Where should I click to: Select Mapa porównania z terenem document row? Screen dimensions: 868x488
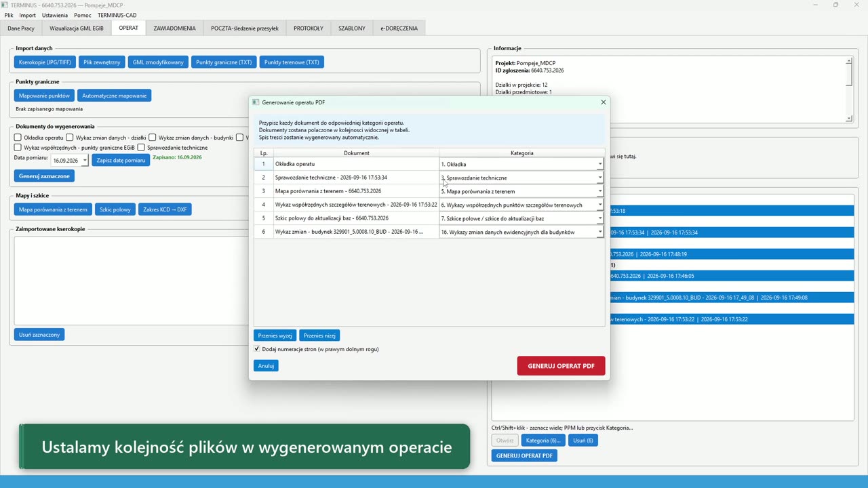click(355, 191)
